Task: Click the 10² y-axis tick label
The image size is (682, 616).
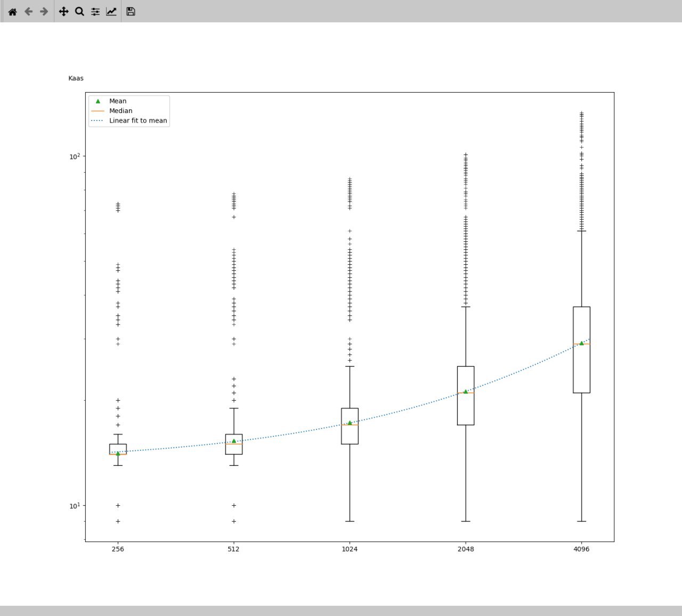Action: 75,157
